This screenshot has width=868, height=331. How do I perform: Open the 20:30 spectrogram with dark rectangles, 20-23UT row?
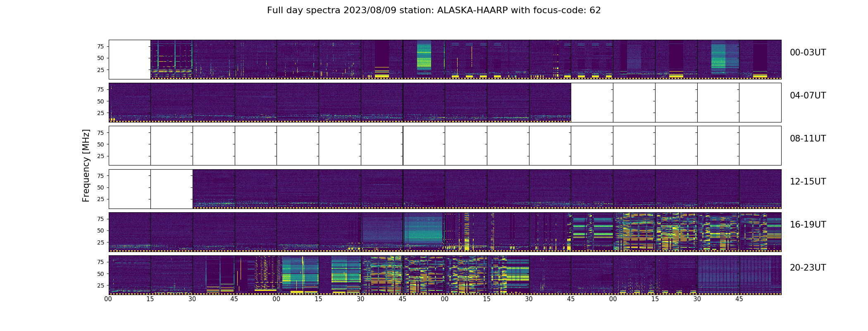(x=214, y=275)
